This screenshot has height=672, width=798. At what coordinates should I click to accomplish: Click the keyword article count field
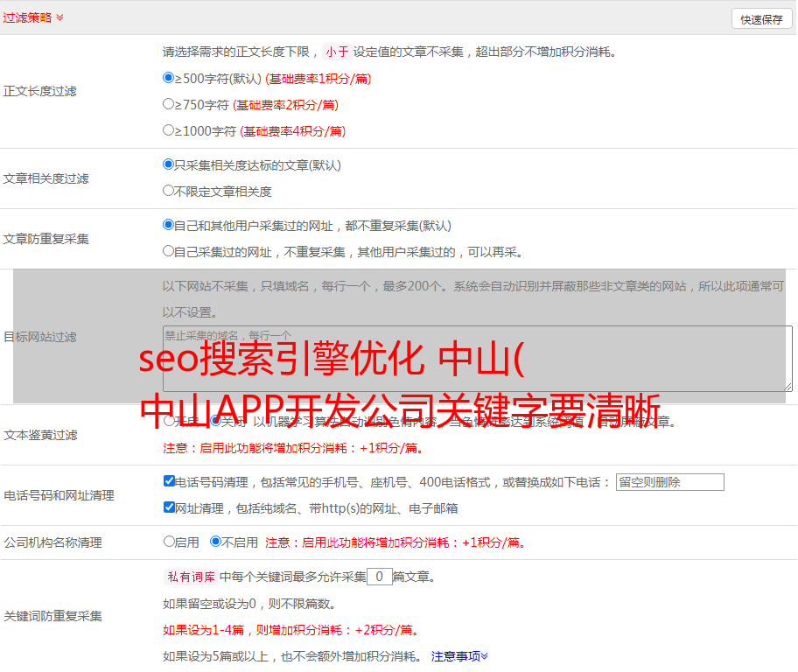pyautogui.click(x=379, y=577)
